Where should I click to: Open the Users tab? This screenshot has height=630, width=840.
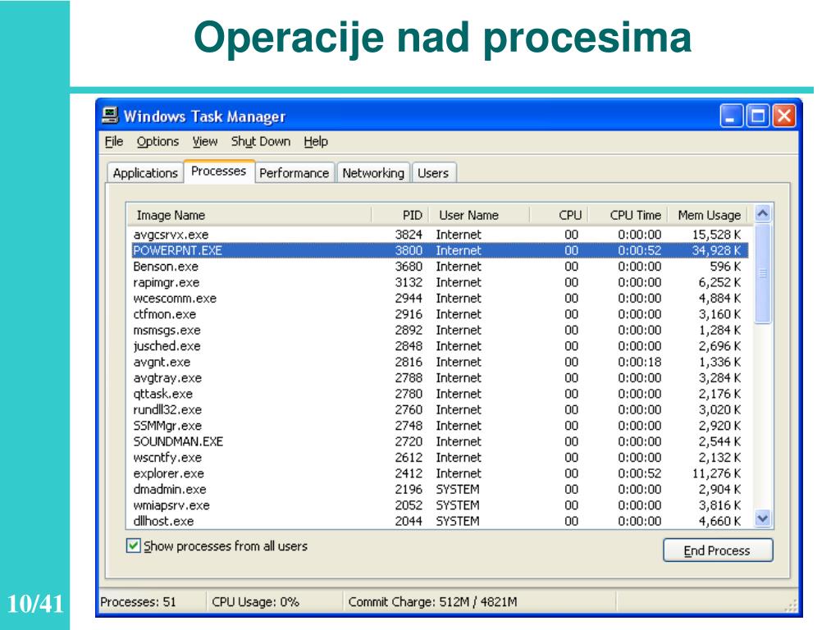tap(433, 173)
